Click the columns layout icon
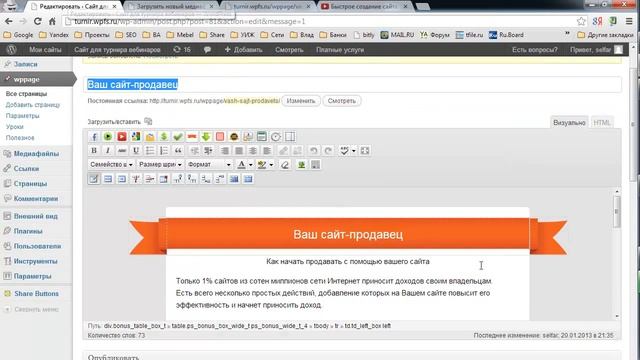Screen dimensions: 640x360 [290, 137]
